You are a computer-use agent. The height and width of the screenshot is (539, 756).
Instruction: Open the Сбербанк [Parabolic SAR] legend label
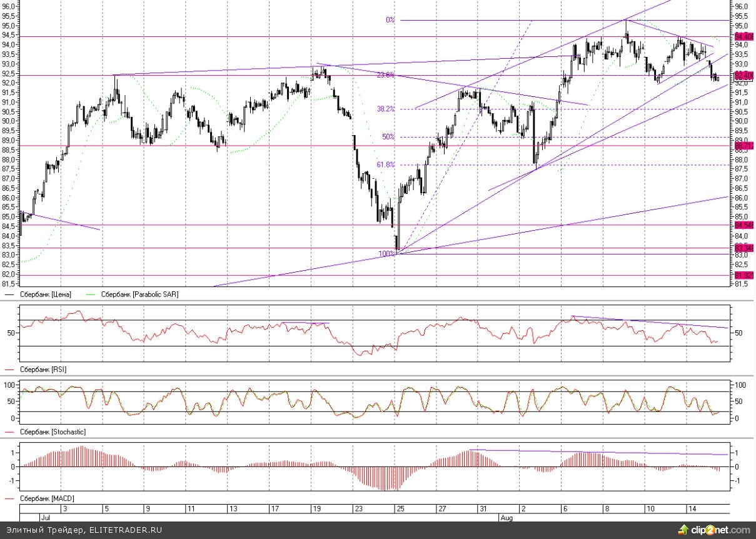(139, 295)
